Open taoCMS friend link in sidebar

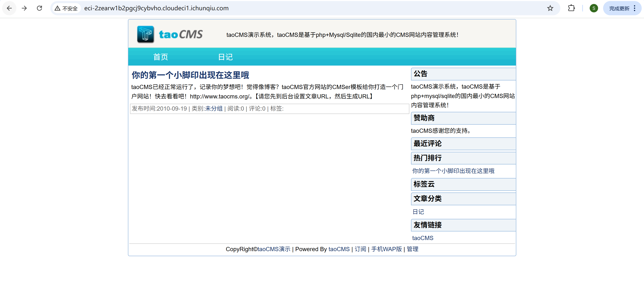[423, 238]
